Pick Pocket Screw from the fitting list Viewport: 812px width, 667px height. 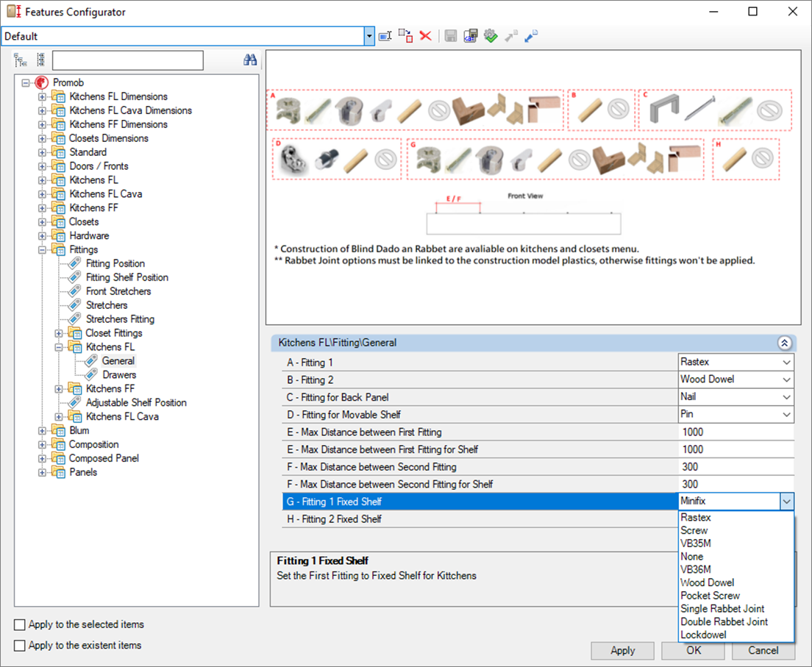point(710,596)
